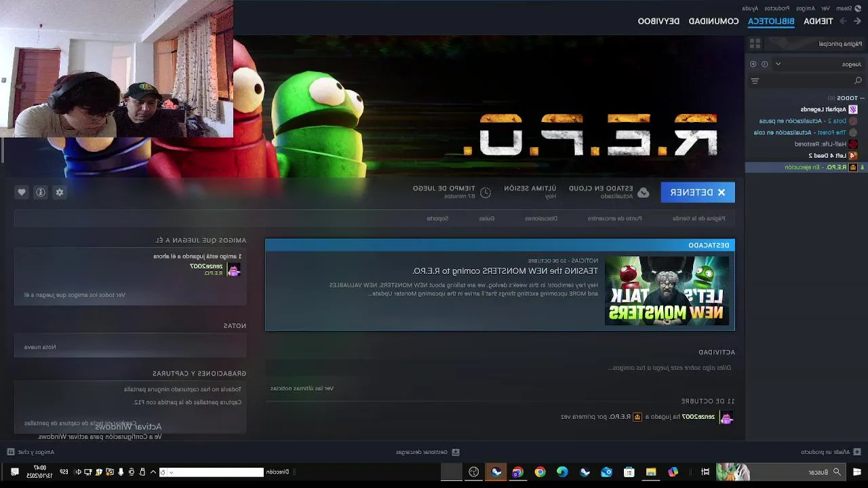Open the Let's Talk New Monsters thumbnail

[667, 290]
